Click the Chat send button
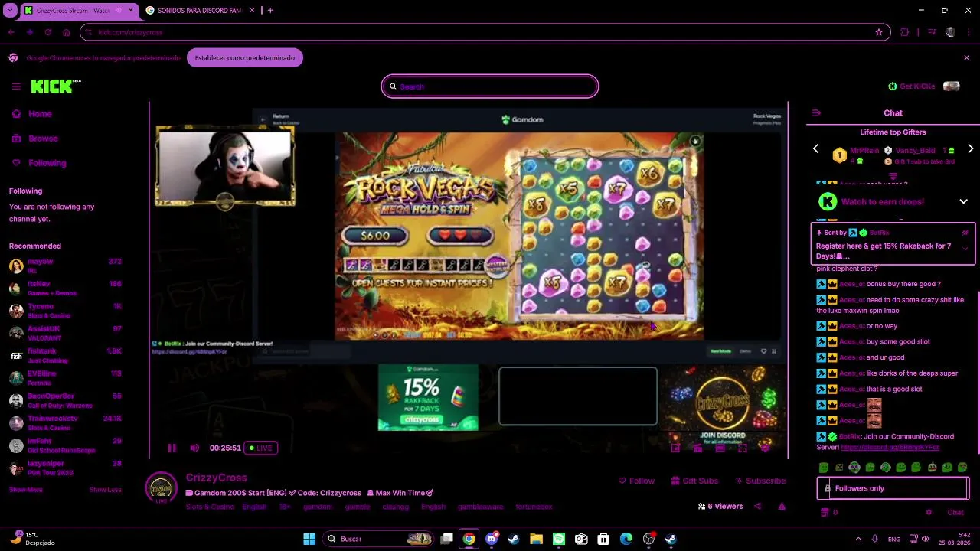This screenshot has height=551, width=980. point(955,513)
